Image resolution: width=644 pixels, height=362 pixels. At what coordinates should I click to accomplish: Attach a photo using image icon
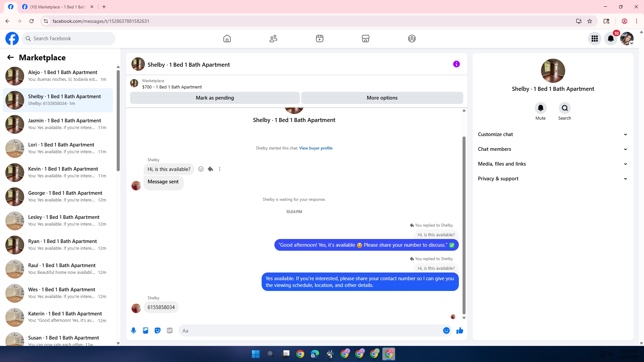146,330
